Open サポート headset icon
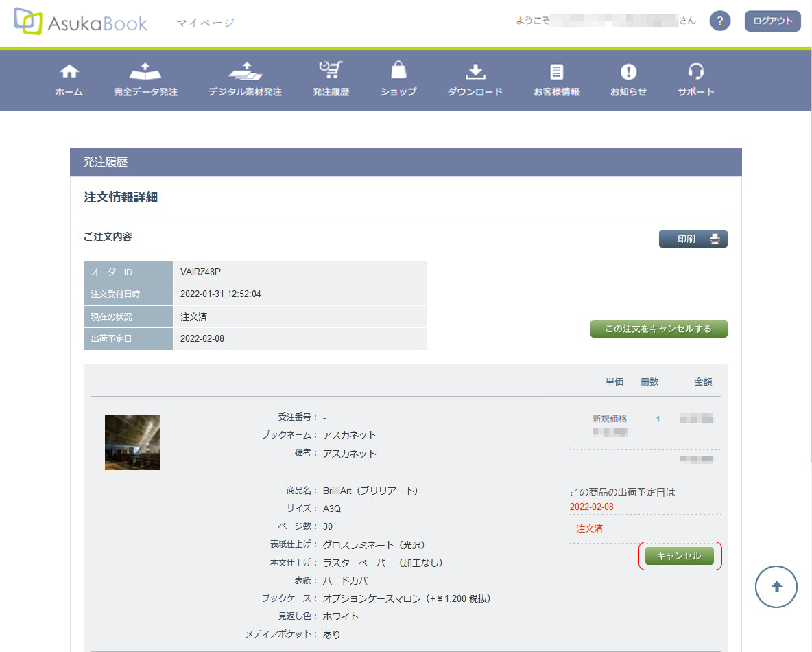The image size is (812, 652). click(x=696, y=71)
